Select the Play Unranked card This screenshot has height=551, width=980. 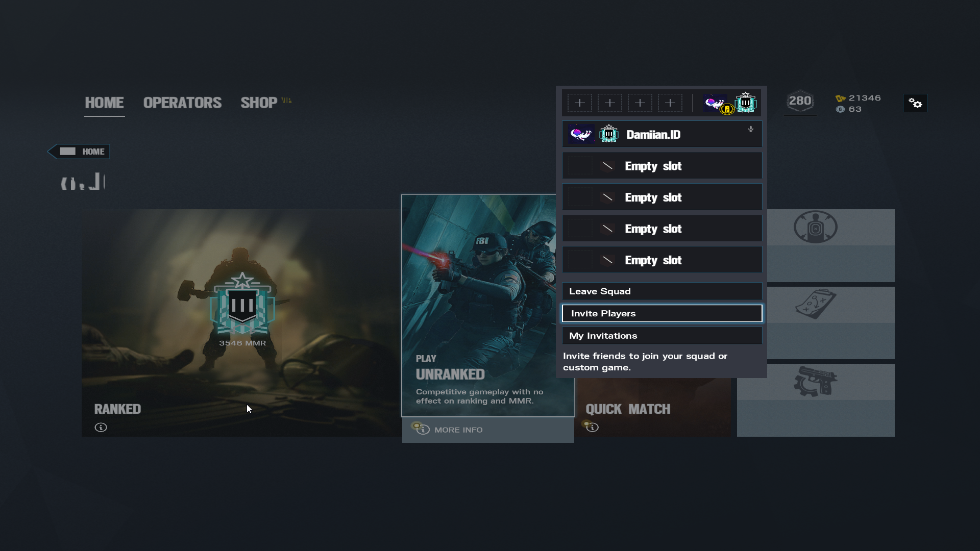click(x=478, y=306)
